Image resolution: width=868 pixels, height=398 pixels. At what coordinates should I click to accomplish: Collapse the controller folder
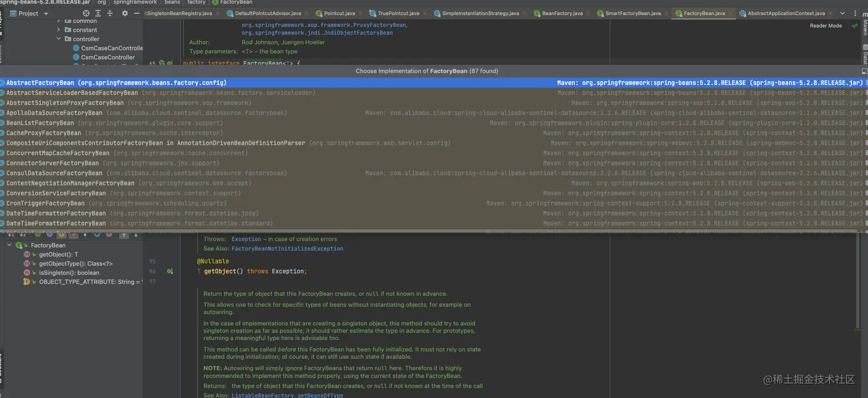coord(59,39)
